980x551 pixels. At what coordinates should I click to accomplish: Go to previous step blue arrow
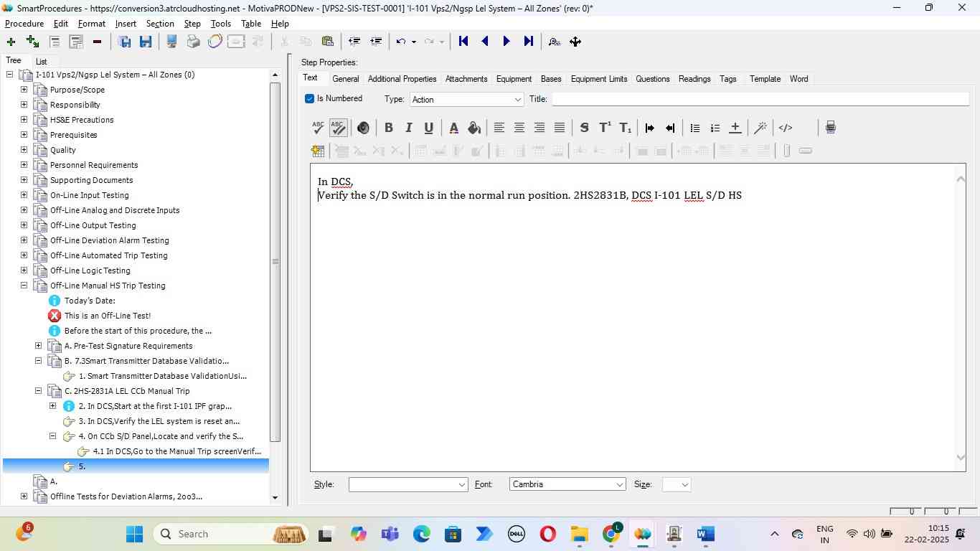tap(485, 42)
